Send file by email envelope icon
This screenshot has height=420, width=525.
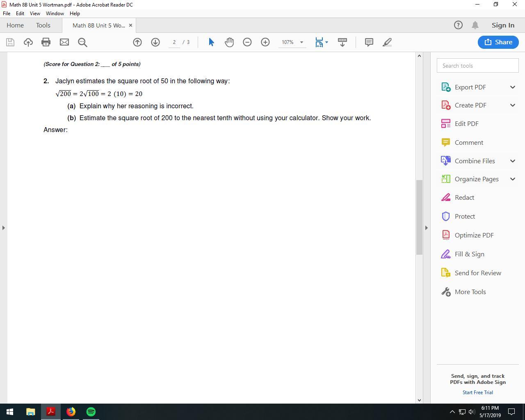64,42
